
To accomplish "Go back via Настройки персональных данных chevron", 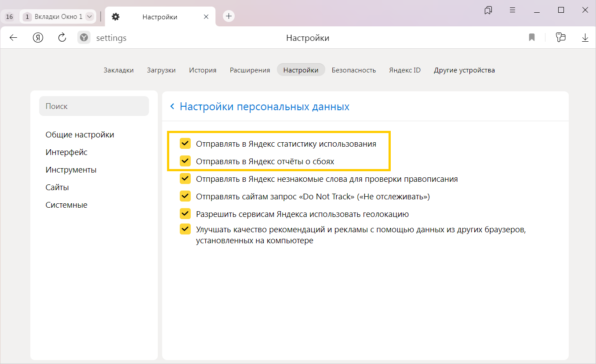I will click(172, 107).
